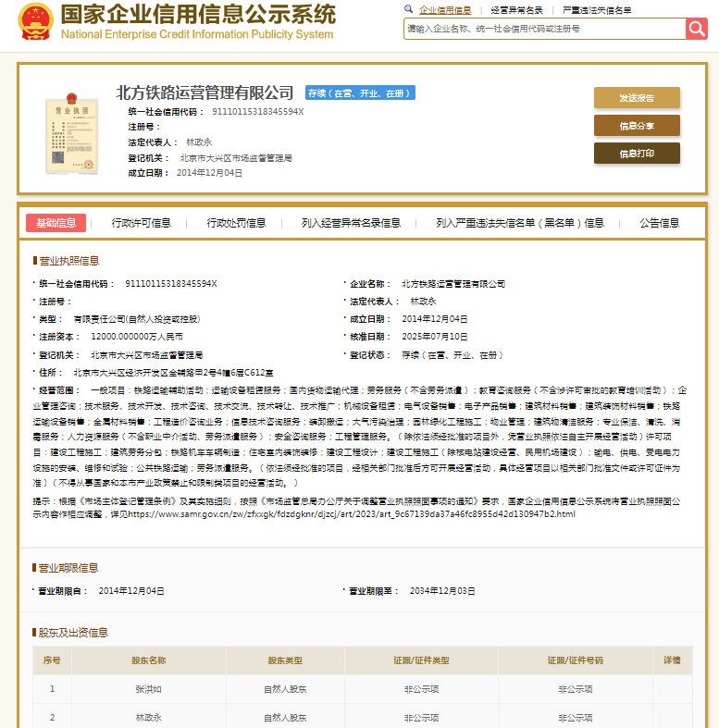Screen dimensions: 719x728
Task: Click the company title 北方铁路运营管理有限公司
Action: [x=205, y=93]
